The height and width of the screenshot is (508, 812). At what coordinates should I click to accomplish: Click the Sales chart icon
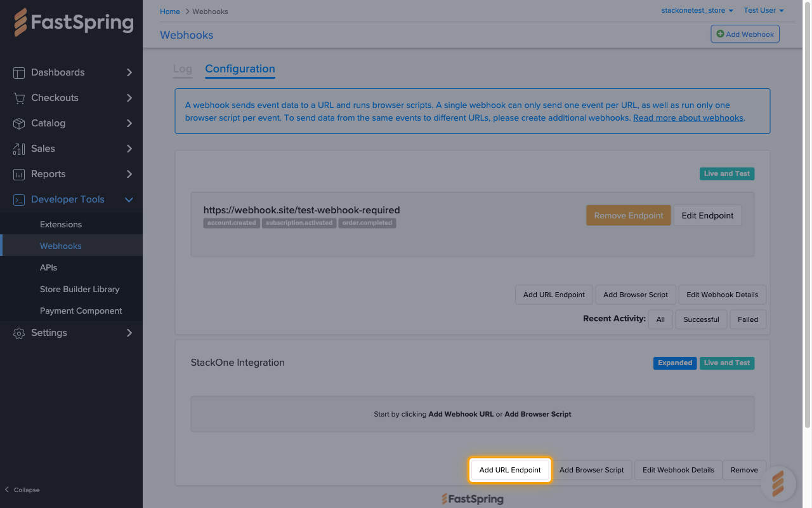(x=19, y=149)
